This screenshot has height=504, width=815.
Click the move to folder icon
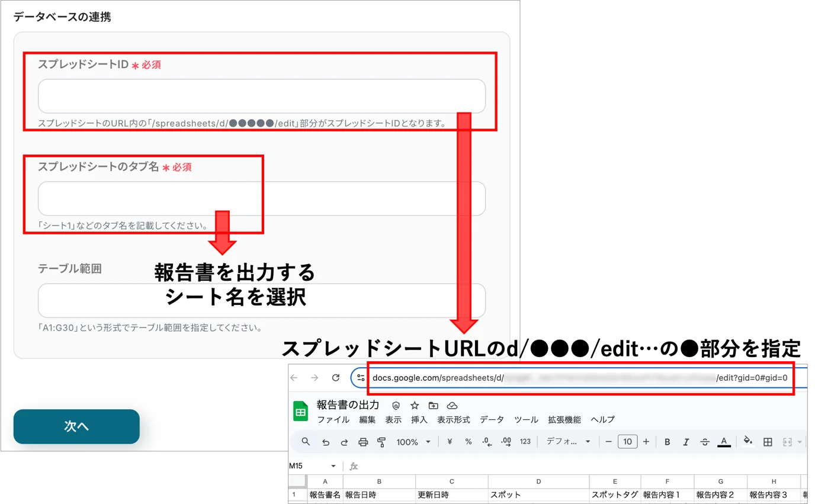coord(433,405)
